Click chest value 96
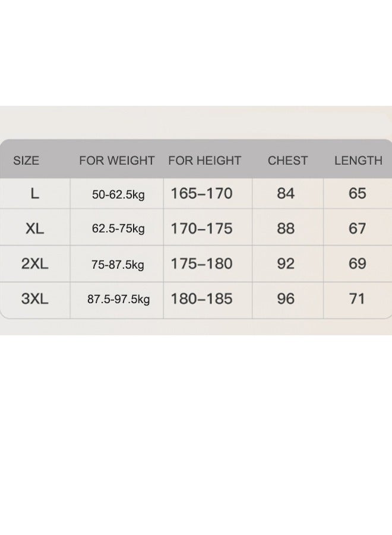 (x=286, y=298)
